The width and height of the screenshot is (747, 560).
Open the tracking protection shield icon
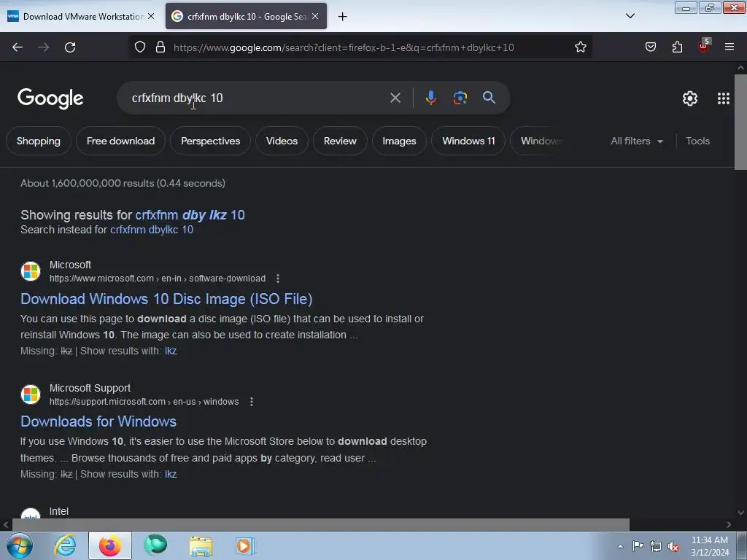[139, 47]
